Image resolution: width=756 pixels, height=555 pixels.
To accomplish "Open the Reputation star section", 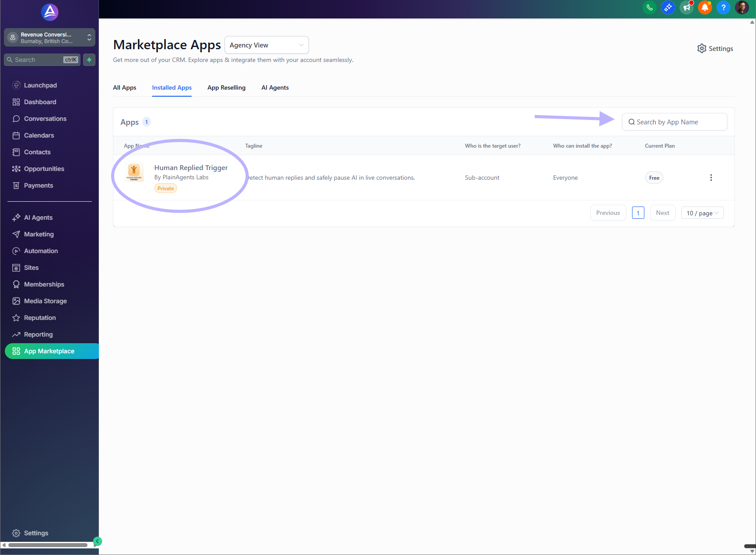I will [x=16, y=318].
